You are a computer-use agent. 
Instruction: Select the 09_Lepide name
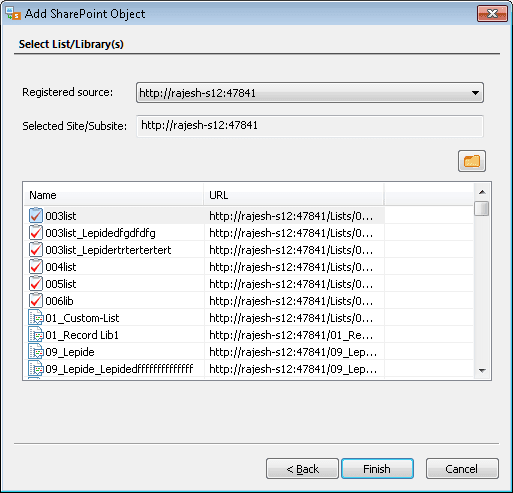pyautogui.click(x=70, y=352)
